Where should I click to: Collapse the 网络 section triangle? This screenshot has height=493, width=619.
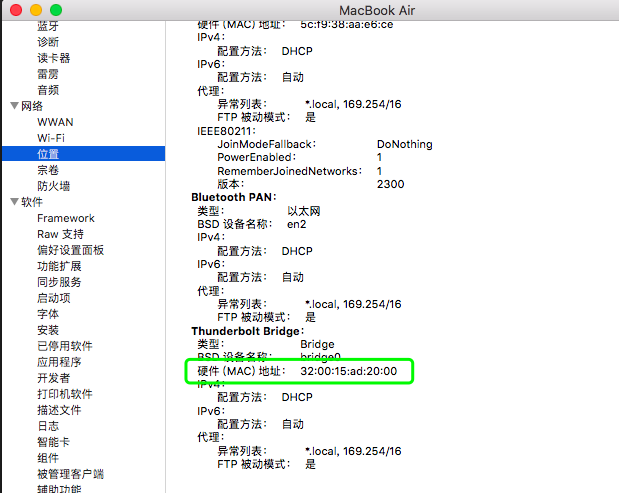click(x=15, y=106)
